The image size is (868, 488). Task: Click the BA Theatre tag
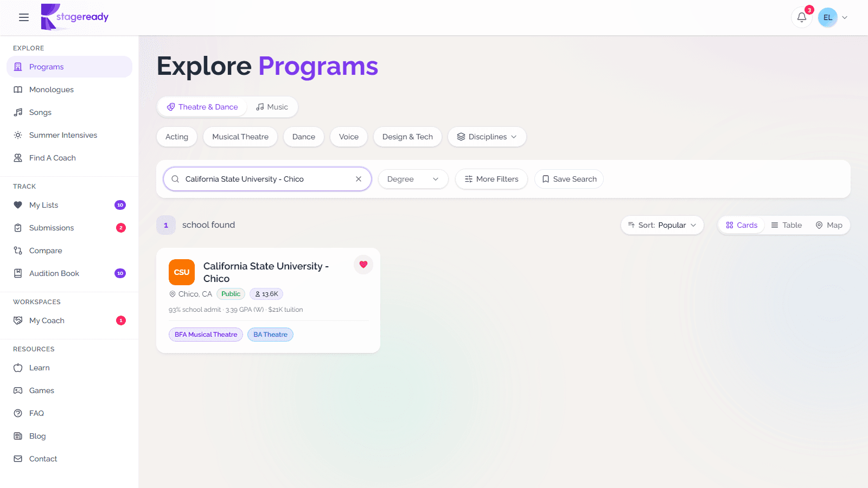tap(270, 335)
